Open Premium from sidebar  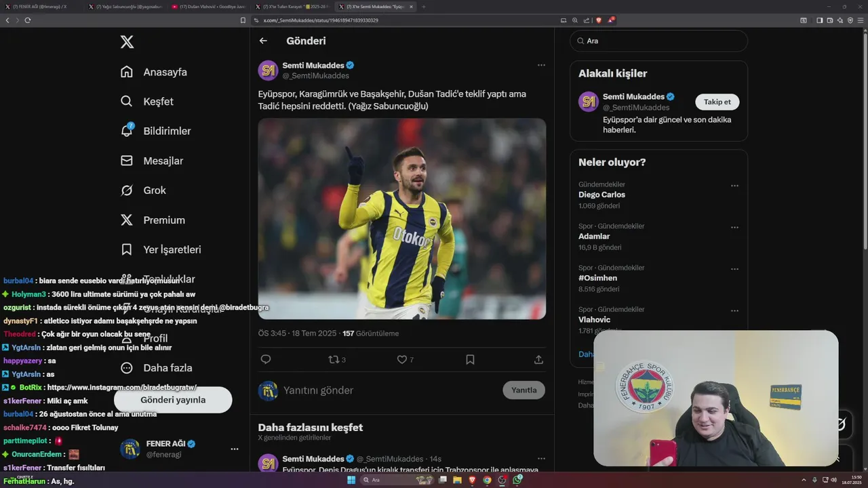(x=153, y=220)
